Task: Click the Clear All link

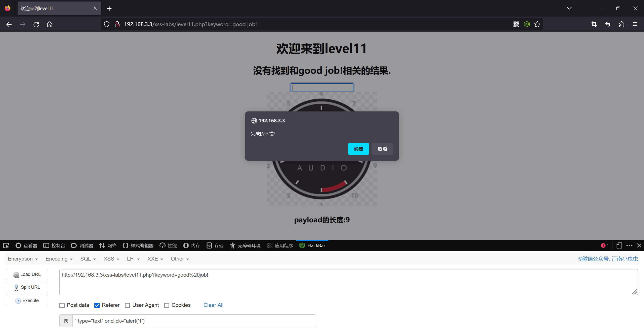Action: point(213,305)
